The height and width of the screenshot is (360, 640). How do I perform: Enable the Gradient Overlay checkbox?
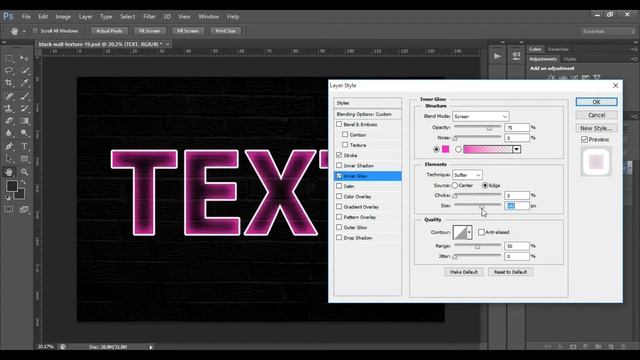[x=339, y=207]
